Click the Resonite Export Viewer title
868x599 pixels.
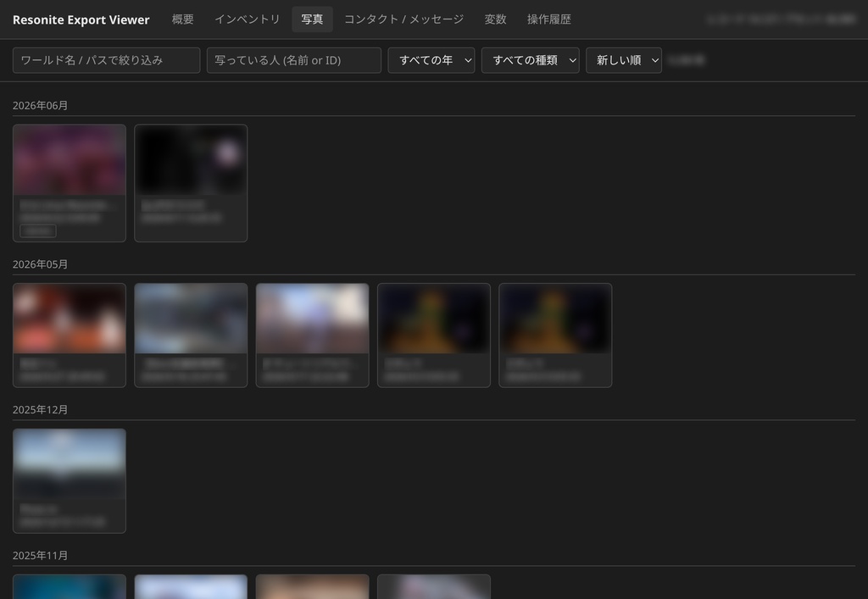81,20
